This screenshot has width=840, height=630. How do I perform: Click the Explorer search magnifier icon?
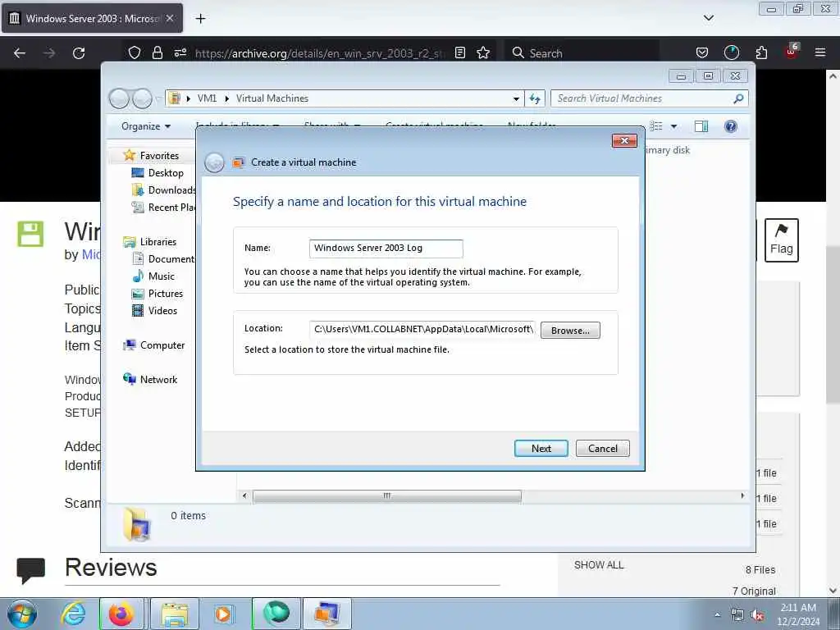(x=739, y=98)
